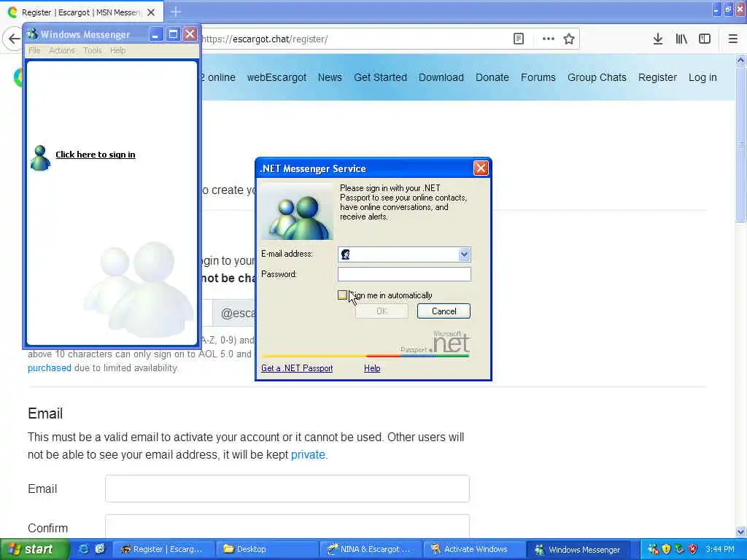
Task: Close the Windows Messenger window
Action: [x=190, y=34]
